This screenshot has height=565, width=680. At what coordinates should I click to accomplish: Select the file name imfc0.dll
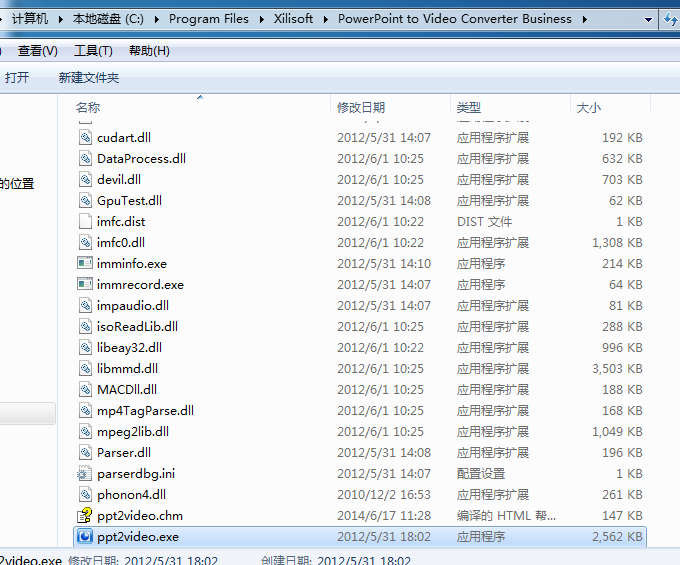coord(121,243)
